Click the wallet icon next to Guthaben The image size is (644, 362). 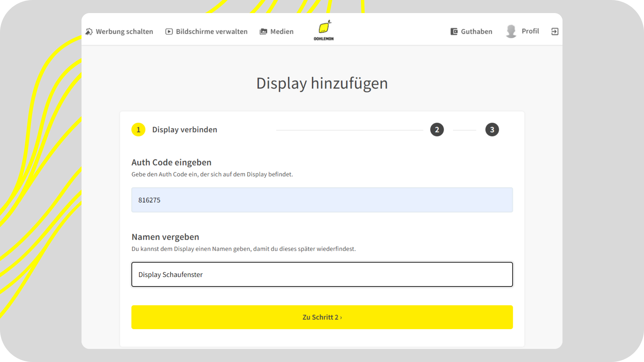pyautogui.click(x=454, y=32)
